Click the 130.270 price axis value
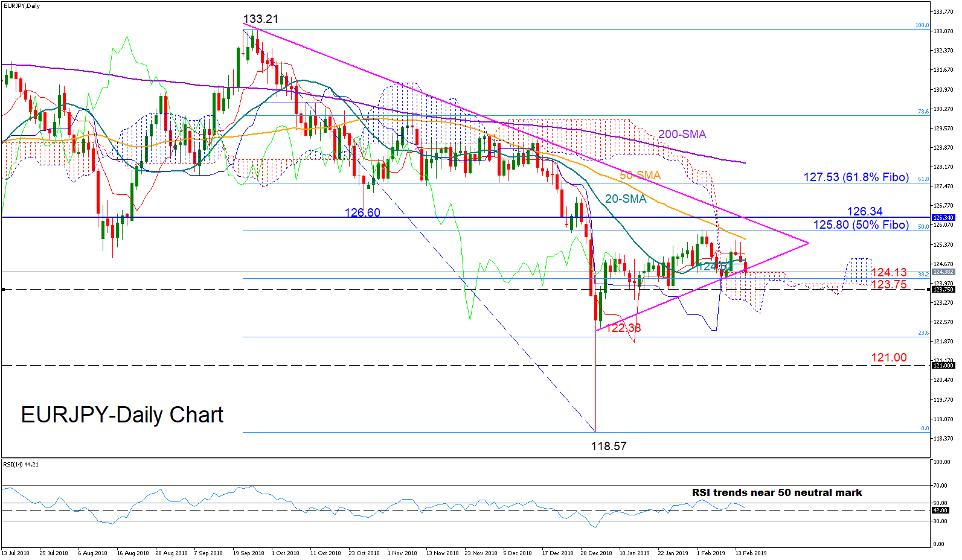 [x=943, y=109]
